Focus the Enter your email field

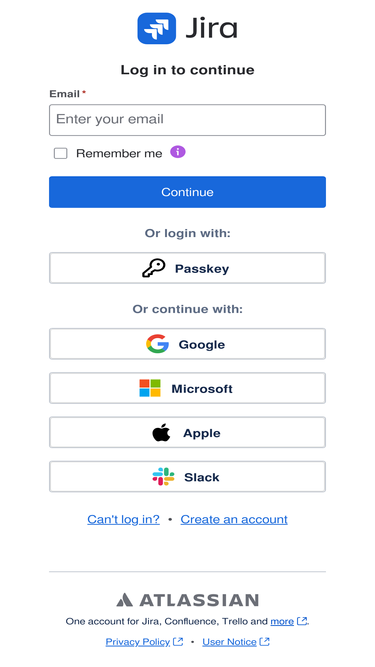[x=188, y=120]
